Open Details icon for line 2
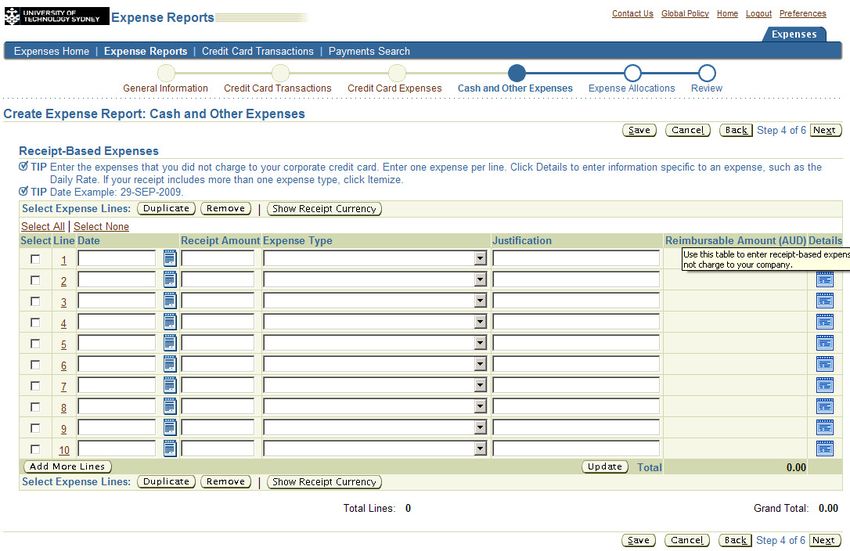The height and width of the screenshot is (551, 850). tap(825, 279)
